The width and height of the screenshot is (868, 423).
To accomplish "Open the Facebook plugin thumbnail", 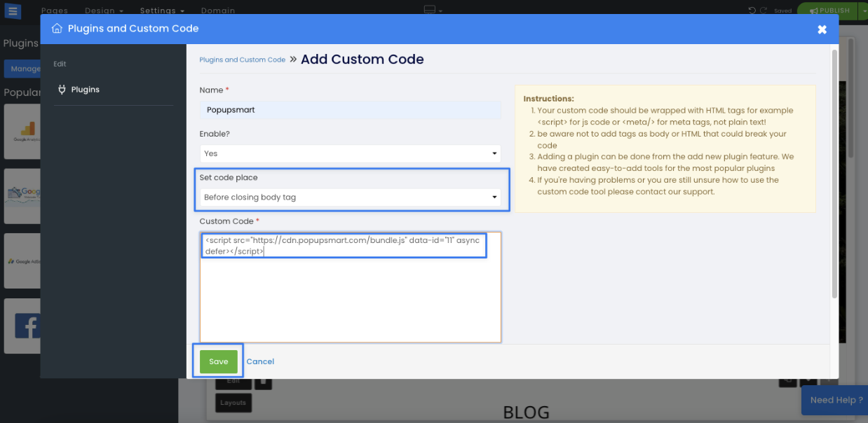I will tap(22, 326).
